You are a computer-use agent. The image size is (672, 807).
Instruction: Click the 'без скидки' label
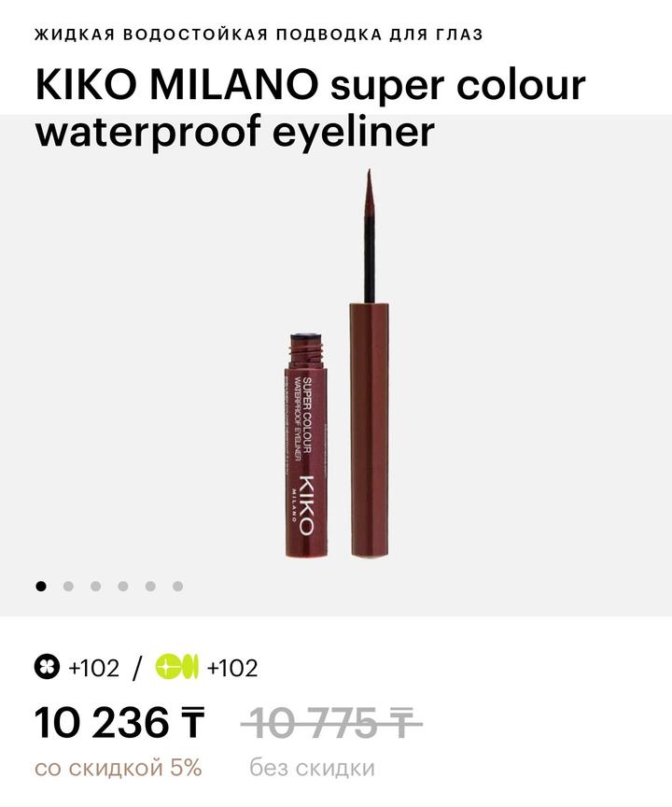pyautogui.click(x=312, y=768)
